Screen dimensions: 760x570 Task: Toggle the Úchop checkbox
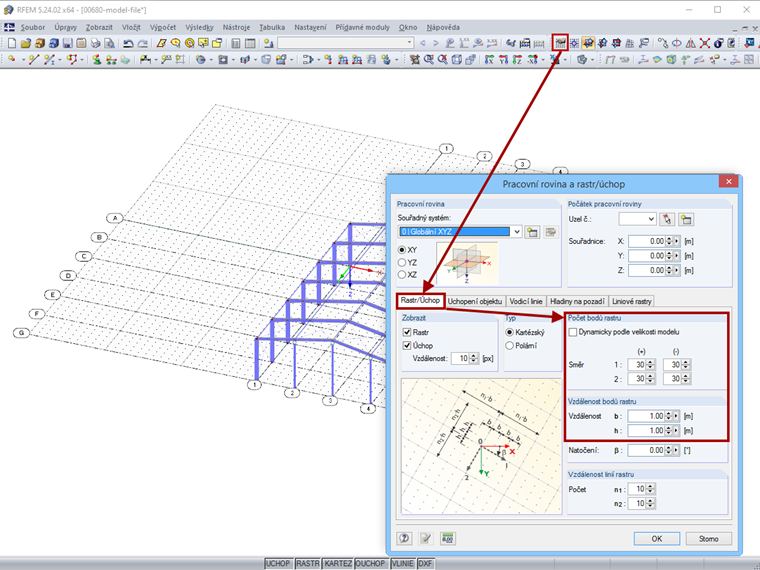tap(407, 346)
